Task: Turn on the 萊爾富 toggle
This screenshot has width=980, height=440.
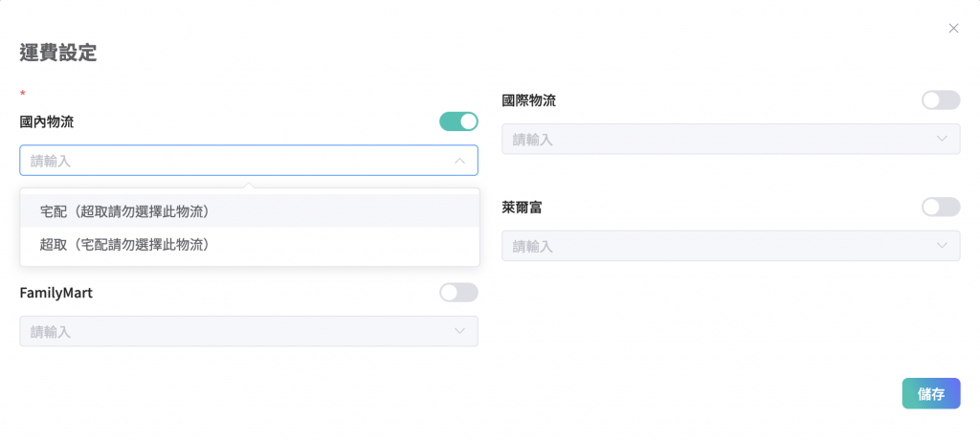Action: coord(940,207)
